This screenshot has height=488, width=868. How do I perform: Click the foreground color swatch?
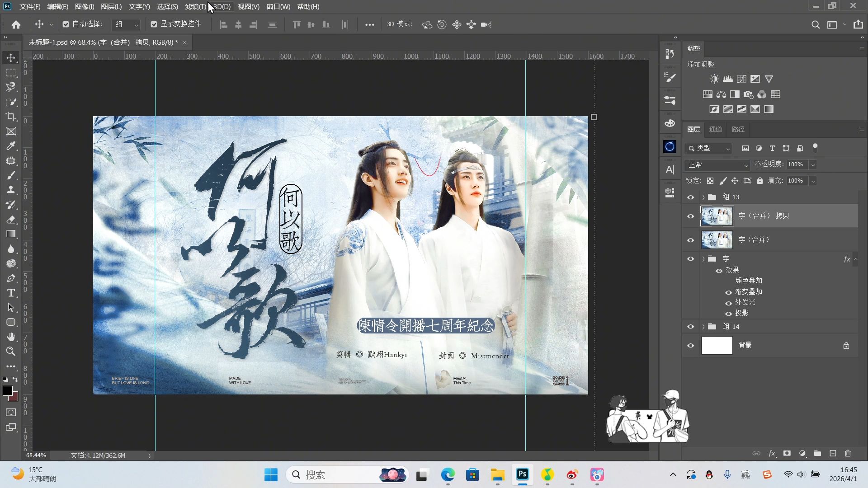(8, 391)
